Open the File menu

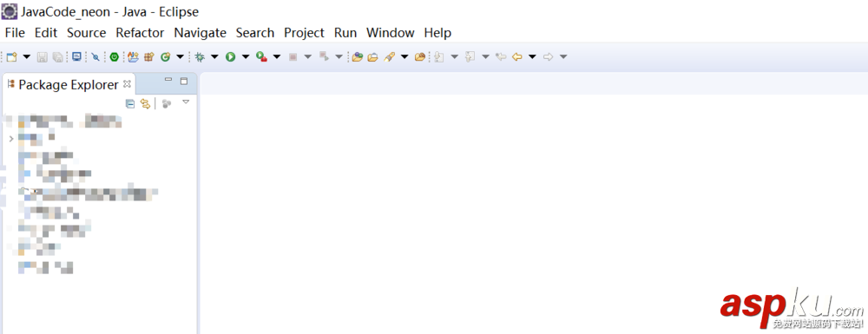15,33
